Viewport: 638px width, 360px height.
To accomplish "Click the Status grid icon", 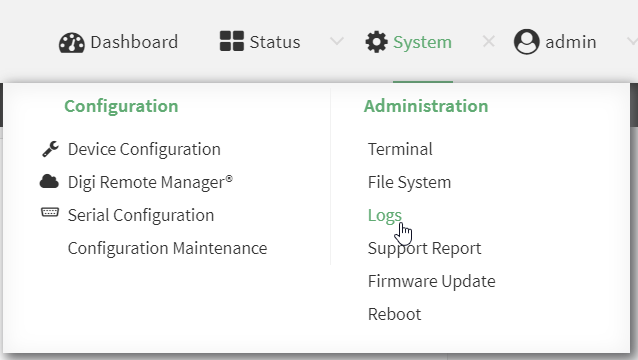I will 232,41.
